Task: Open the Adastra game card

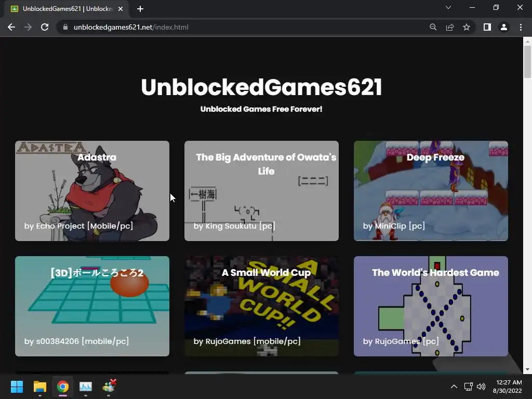Action: click(92, 191)
